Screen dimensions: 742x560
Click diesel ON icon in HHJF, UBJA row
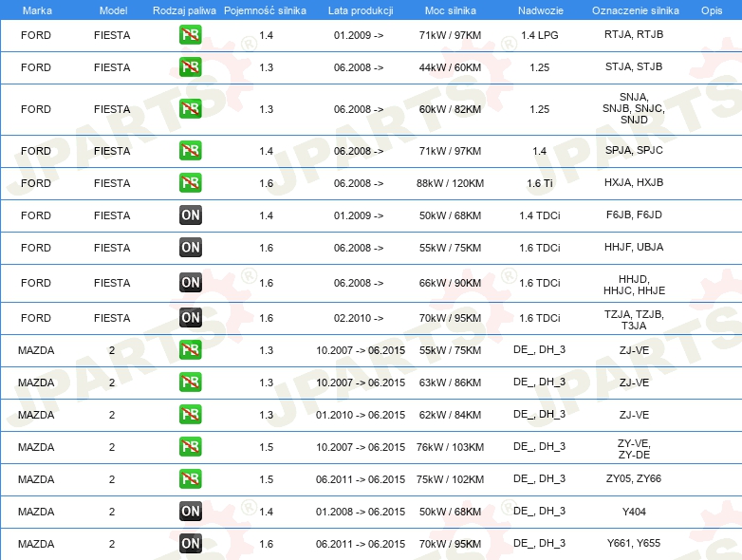click(190, 247)
